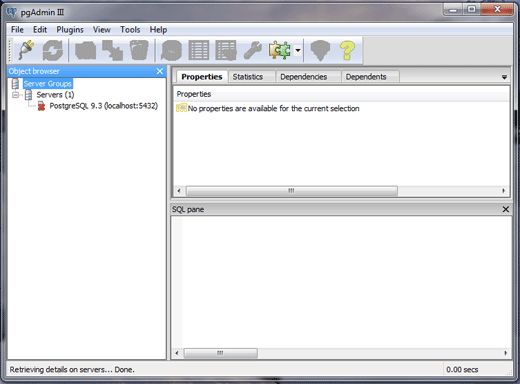Click inside the SQL pane text area
This screenshot has height=384, width=520.
(x=341, y=282)
